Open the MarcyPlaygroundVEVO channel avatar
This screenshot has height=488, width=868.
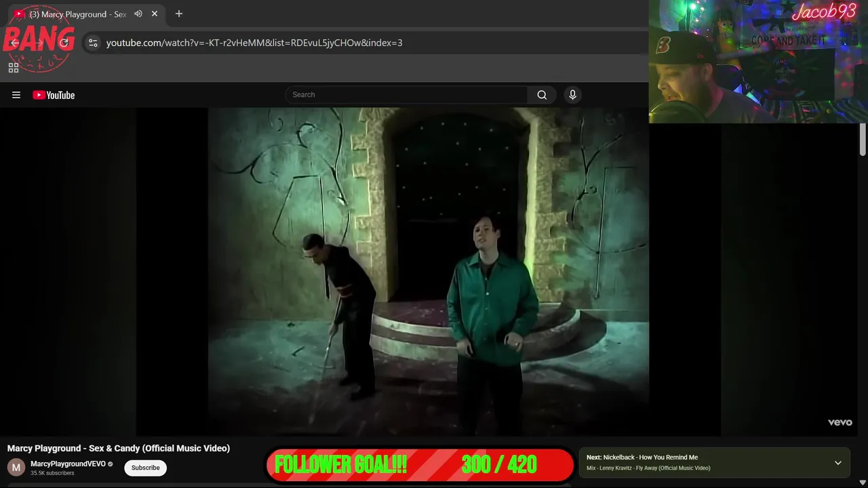tap(16, 468)
